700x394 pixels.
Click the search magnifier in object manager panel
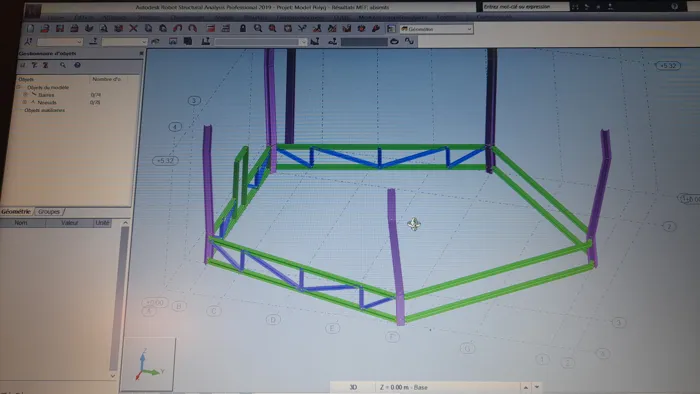click(x=62, y=65)
